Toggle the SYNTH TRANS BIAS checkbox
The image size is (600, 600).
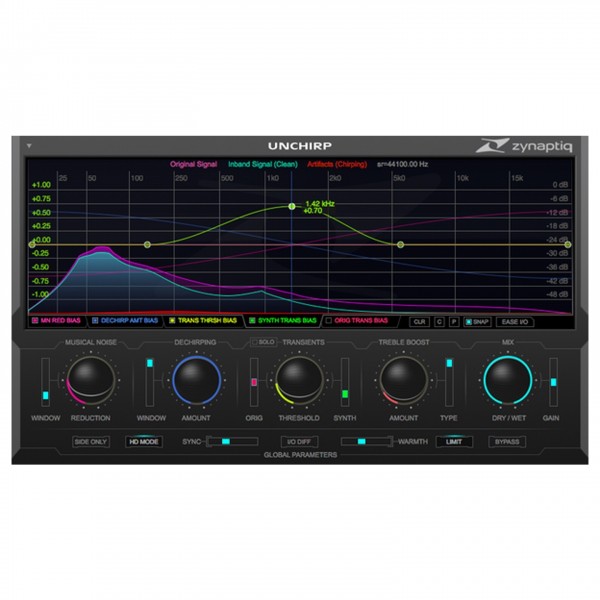(252, 321)
